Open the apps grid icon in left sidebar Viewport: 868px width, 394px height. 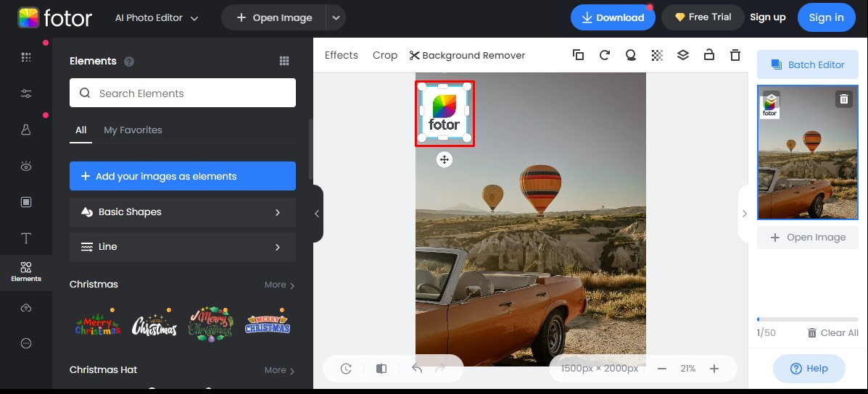click(26, 57)
